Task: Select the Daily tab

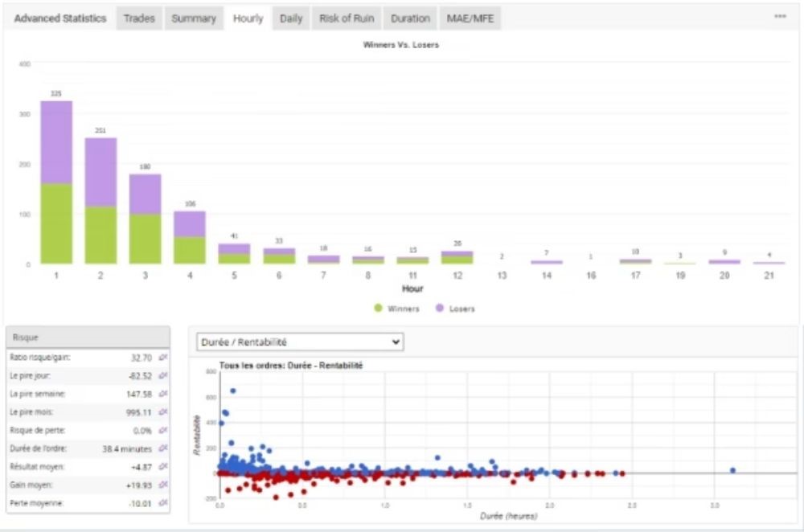Action: tap(291, 18)
